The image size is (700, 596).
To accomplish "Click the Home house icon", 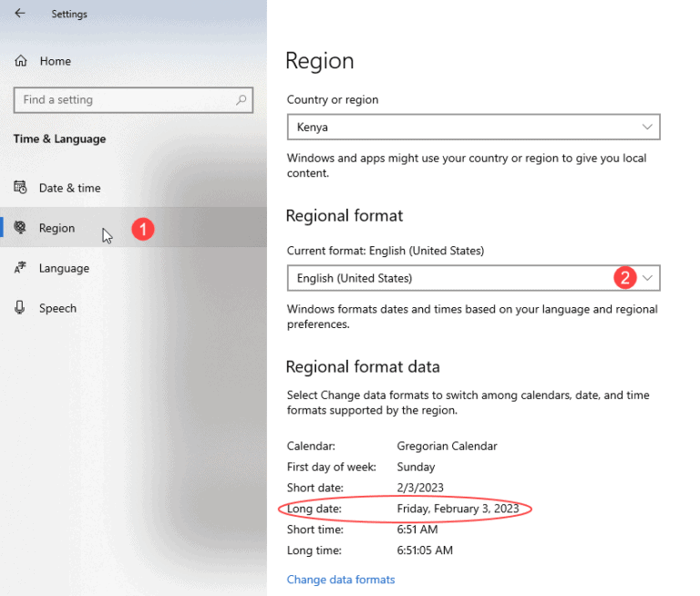I will (x=21, y=61).
